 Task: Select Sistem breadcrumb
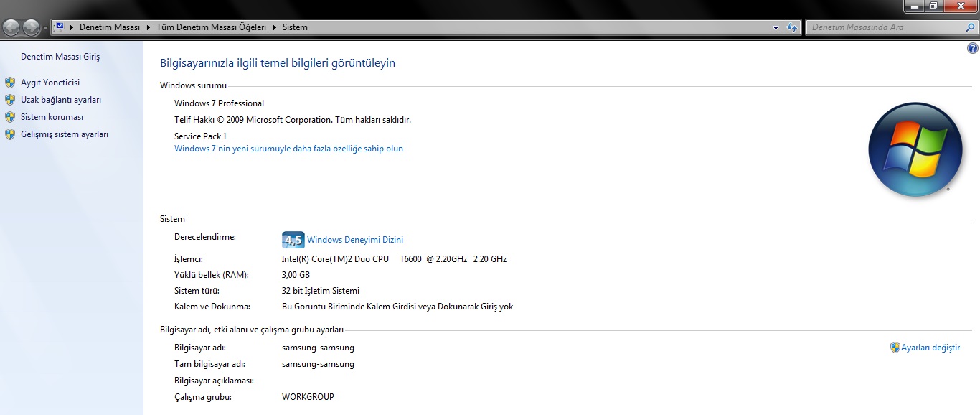pos(295,27)
